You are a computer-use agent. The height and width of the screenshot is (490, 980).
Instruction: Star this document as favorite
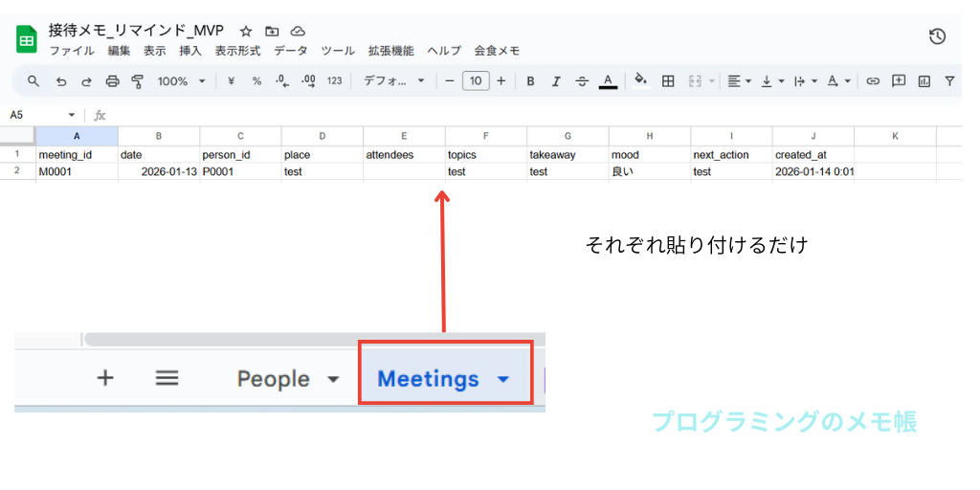click(246, 31)
